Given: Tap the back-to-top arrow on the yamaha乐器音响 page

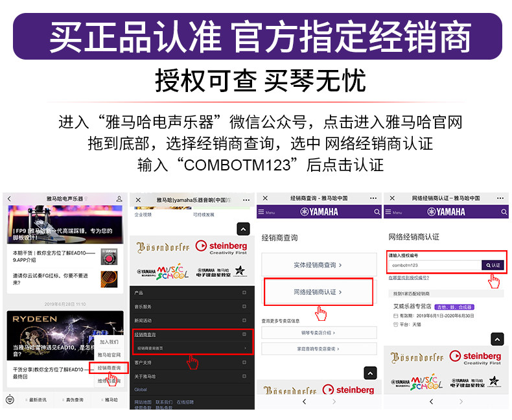Looking at the screenshot, I should point(243,229).
